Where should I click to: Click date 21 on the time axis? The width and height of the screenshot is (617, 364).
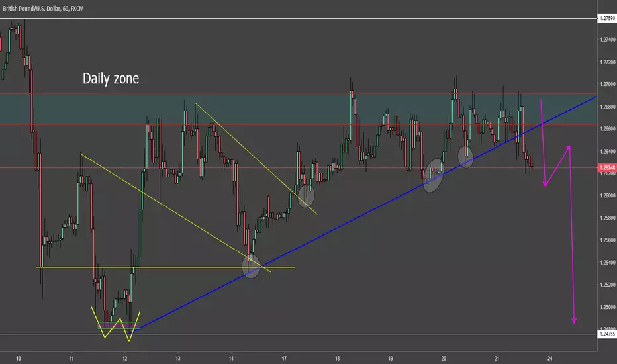pyautogui.click(x=497, y=359)
